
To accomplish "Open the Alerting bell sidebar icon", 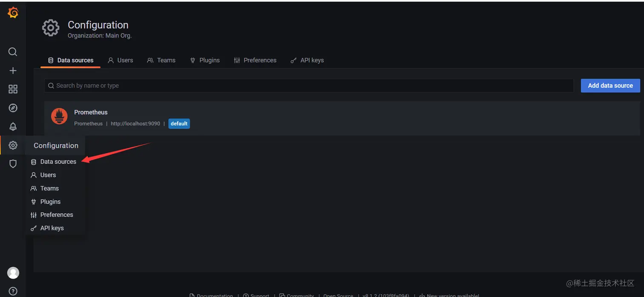I will pyautogui.click(x=13, y=126).
